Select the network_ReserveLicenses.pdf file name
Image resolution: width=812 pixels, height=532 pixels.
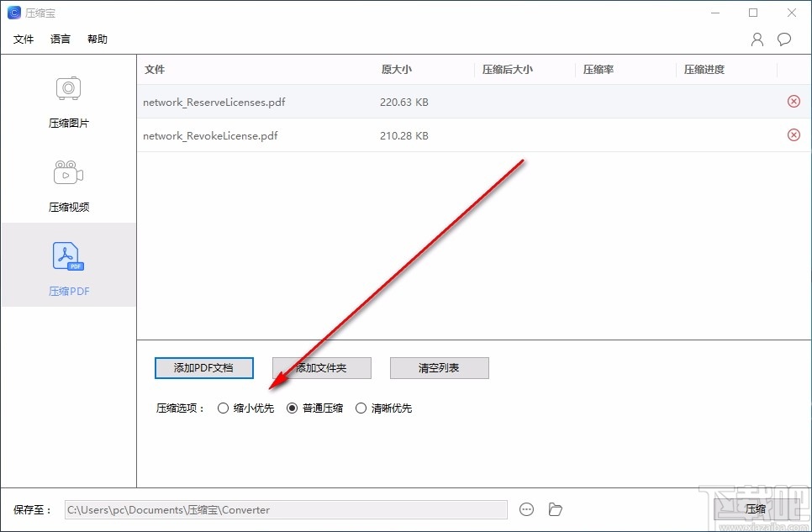point(214,102)
